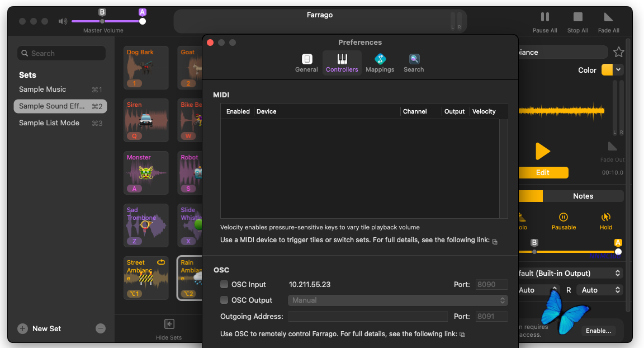Screen dimensions: 644x348
Task: Open the OSC details link icon
Action: tap(462, 335)
